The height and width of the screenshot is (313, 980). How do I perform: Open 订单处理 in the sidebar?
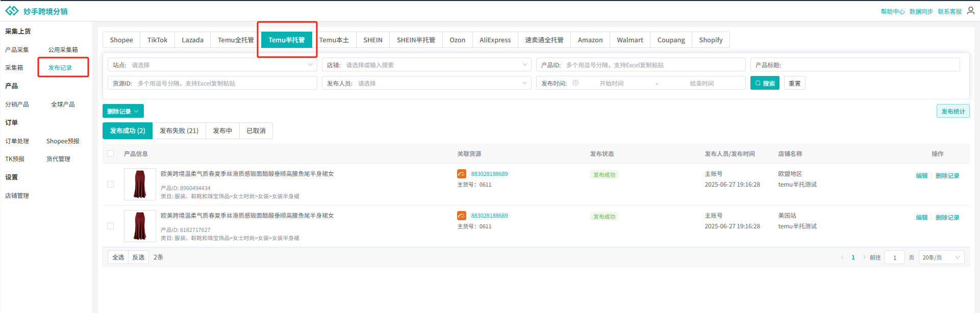[17, 141]
